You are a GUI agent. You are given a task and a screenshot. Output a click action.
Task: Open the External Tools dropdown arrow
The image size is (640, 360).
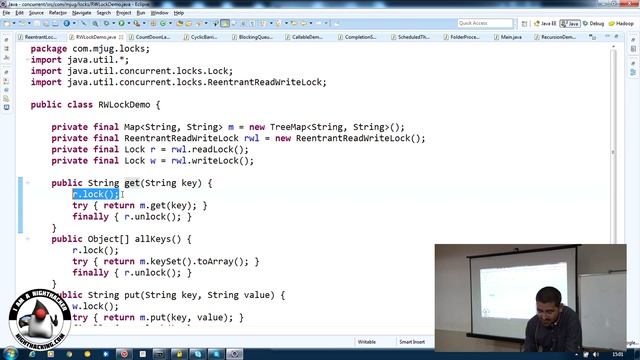(144, 23)
